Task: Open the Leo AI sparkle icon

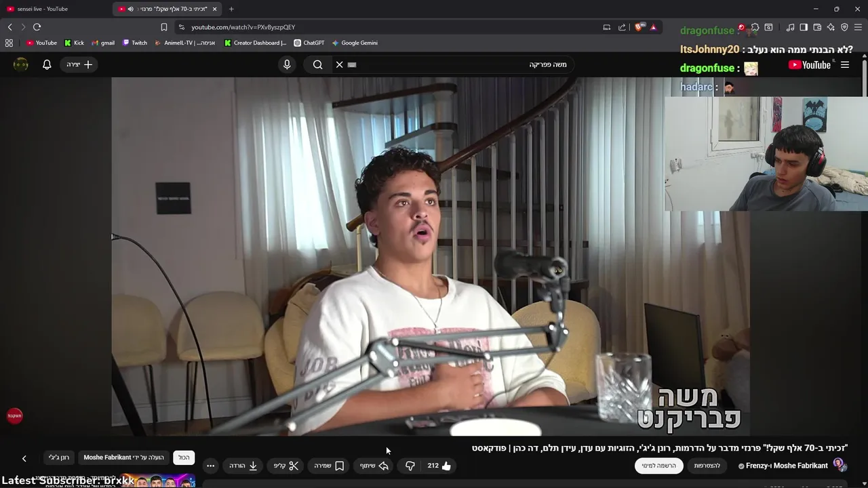Action: point(831,27)
